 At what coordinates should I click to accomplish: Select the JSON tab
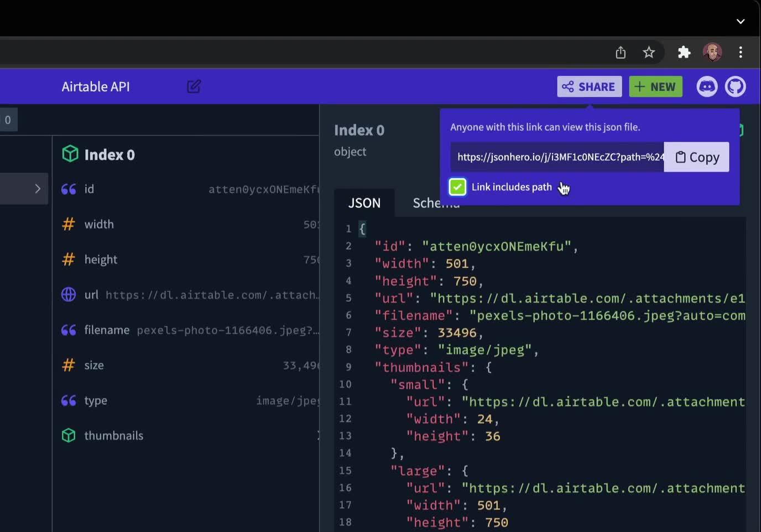(364, 202)
